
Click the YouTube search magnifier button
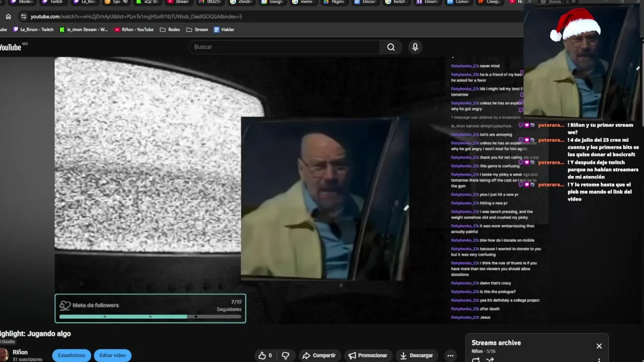click(x=391, y=47)
